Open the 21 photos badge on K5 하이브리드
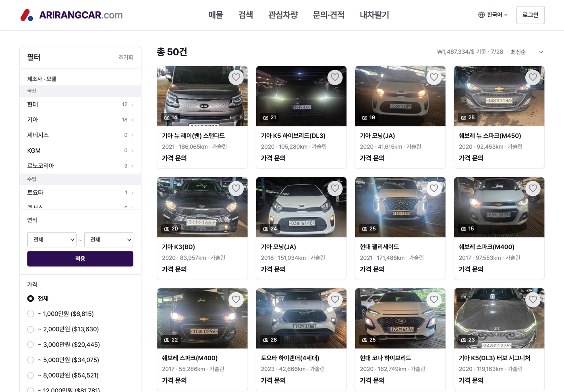 [x=270, y=118]
